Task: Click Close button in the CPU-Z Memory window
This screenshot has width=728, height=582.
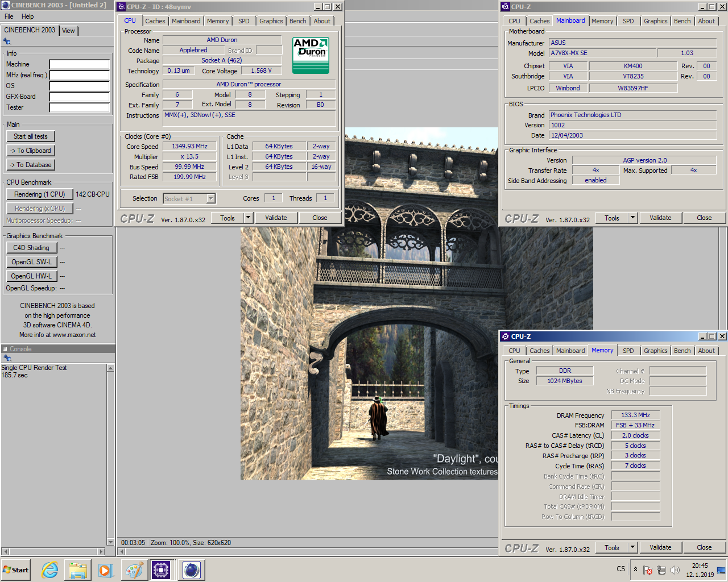Action: [x=704, y=547]
